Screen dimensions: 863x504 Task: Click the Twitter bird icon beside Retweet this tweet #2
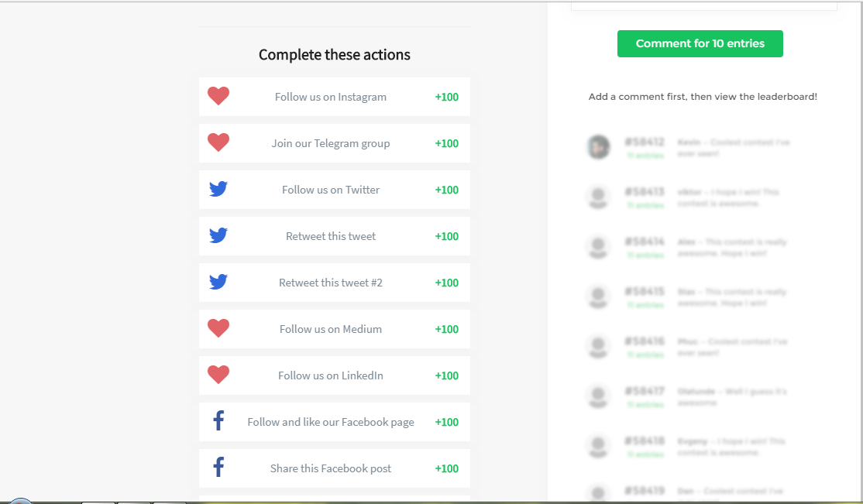pos(218,282)
